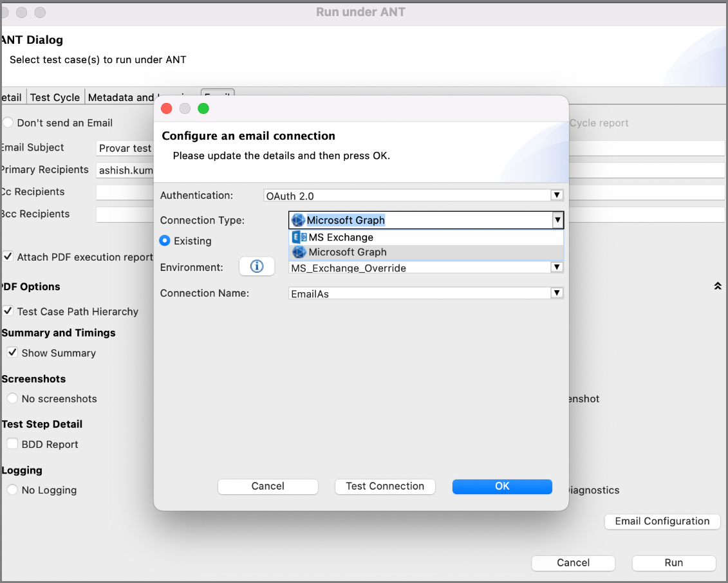The image size is (728, 583).
Task: Select the No Logging radio button
Action: click(x=12, y=490)
